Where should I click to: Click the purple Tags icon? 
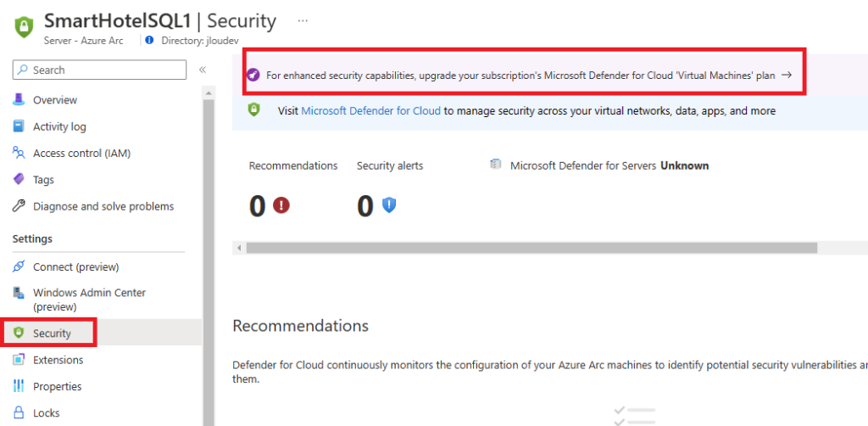(19, 180)
